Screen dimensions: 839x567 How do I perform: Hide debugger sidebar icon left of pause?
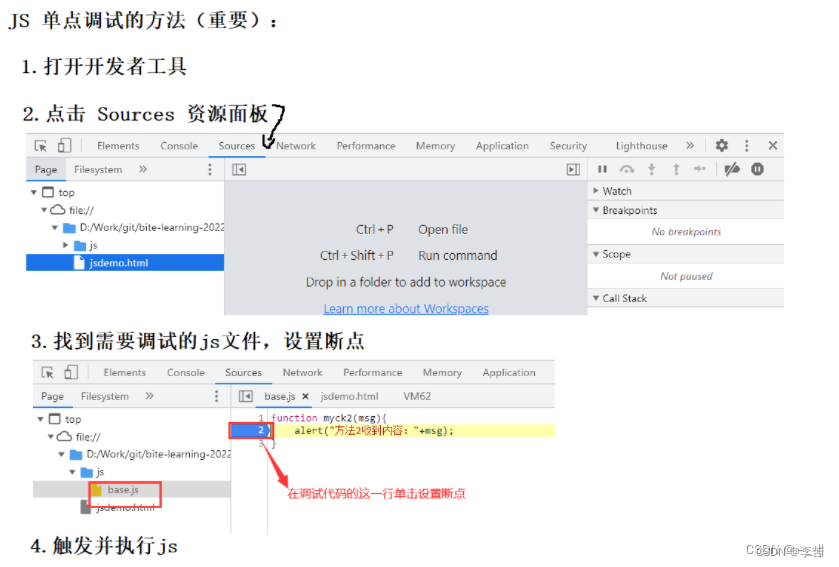[x=573, y=170]
